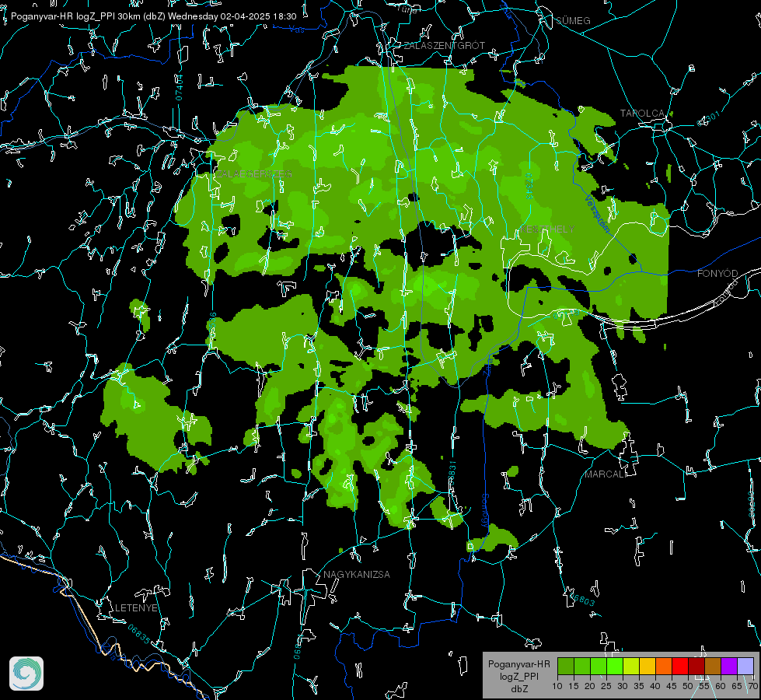Click the legend scale value 55
Viewport: 761px width, 700px height.
703,686
